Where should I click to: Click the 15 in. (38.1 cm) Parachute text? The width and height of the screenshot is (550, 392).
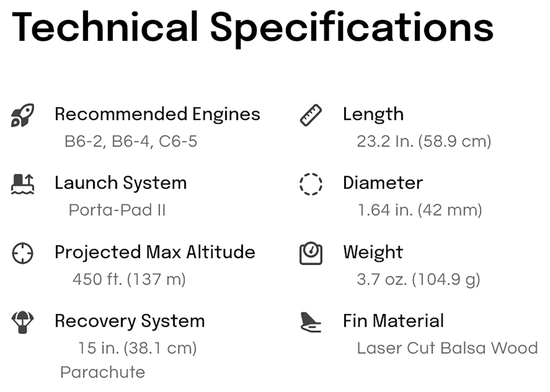click(128, 360)
